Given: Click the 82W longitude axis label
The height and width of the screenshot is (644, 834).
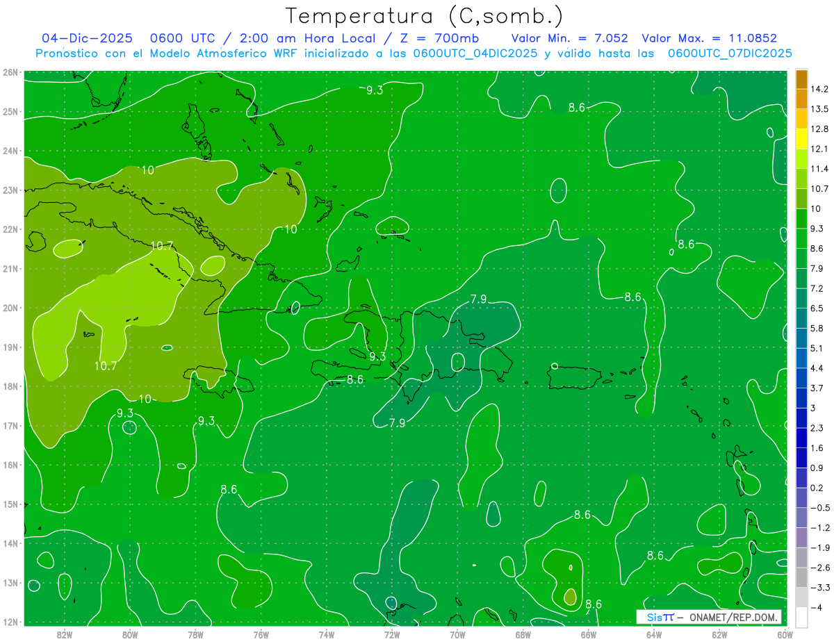Looking at the screenshot, I should click(x=64, y=634).
